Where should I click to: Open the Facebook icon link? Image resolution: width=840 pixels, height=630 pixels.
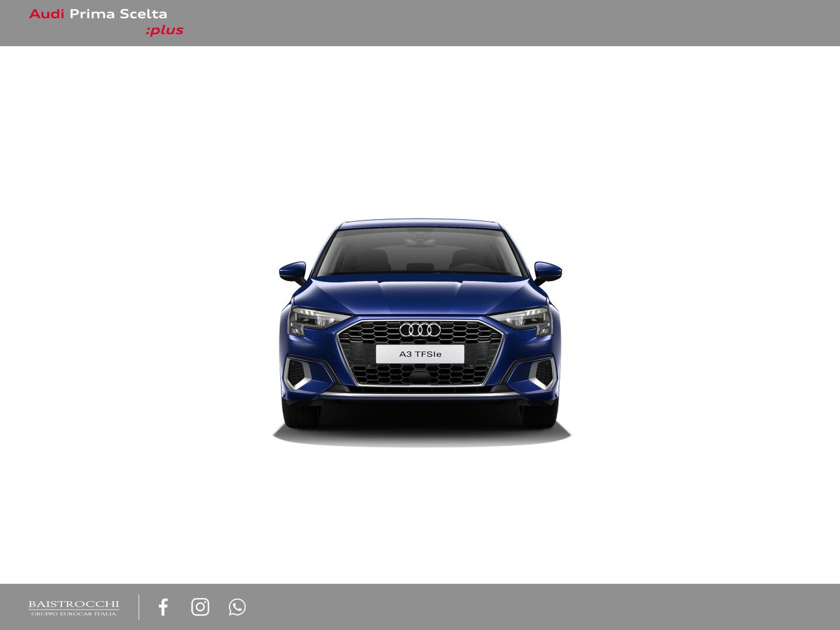click(x=163, y=607)
